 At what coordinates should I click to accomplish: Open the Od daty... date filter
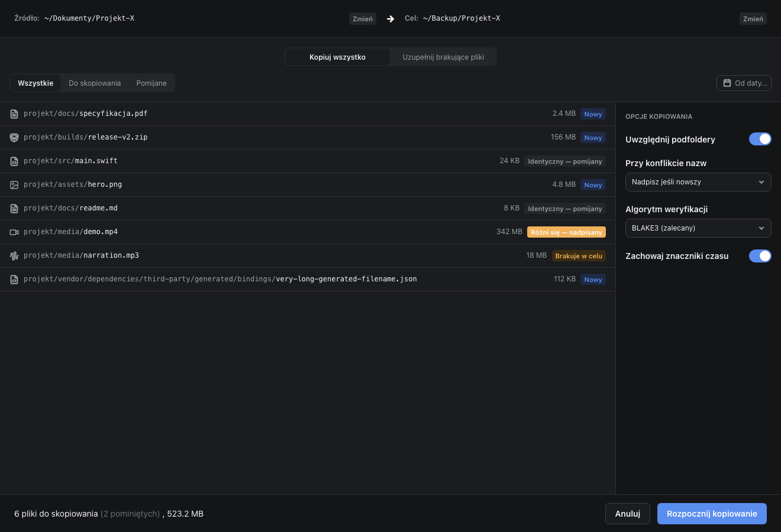[x=744, y=83]
